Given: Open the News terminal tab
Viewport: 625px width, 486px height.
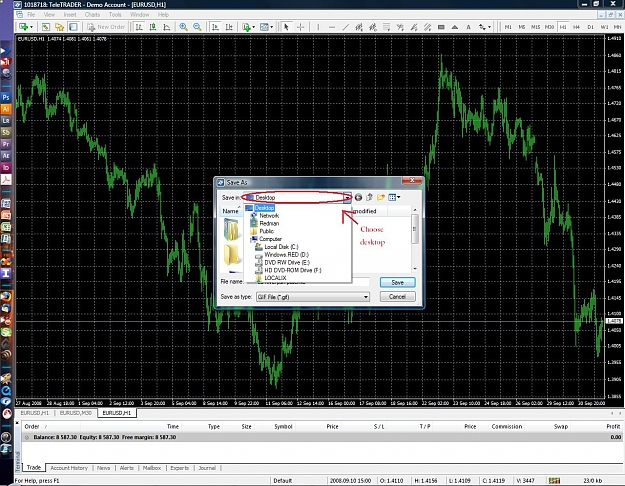Looking at the screenshot, I should (103, 468).
